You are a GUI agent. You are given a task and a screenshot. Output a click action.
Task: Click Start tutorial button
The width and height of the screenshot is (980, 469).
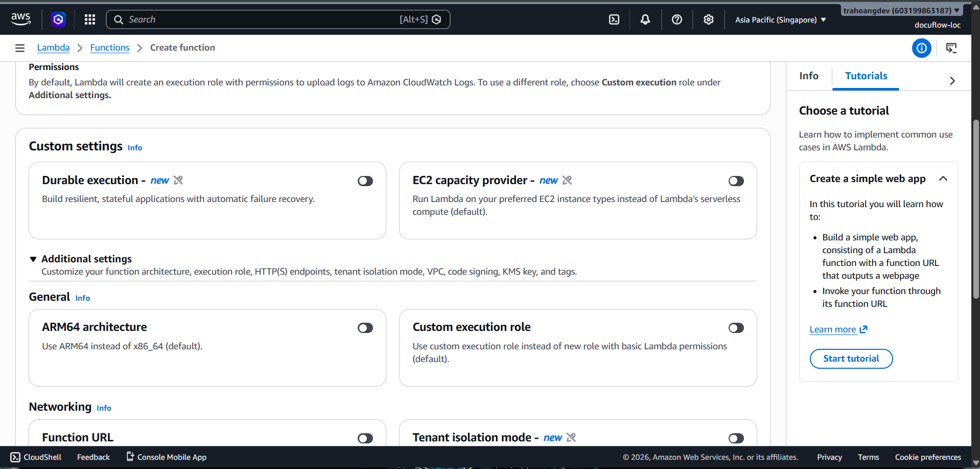pos(851,359)
